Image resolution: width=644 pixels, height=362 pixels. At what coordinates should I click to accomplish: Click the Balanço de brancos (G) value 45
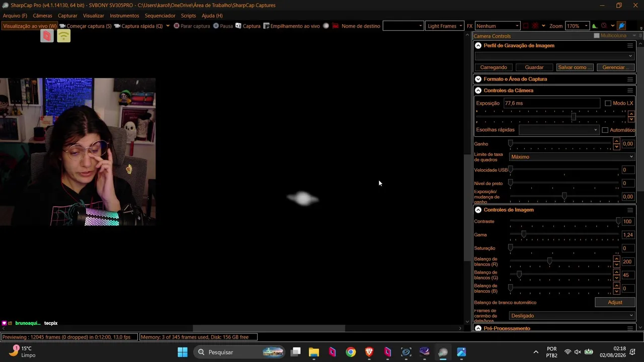point(628,275)
